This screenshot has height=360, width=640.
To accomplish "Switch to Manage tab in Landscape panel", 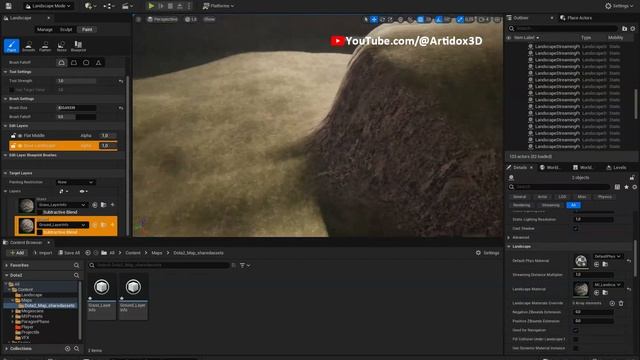I will click(x=44, y=29).
